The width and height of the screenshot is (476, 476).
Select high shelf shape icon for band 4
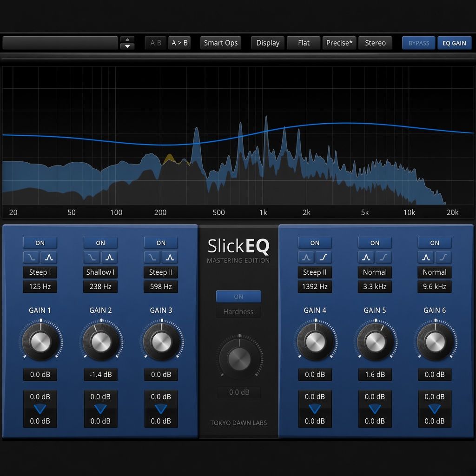point(324,258)
